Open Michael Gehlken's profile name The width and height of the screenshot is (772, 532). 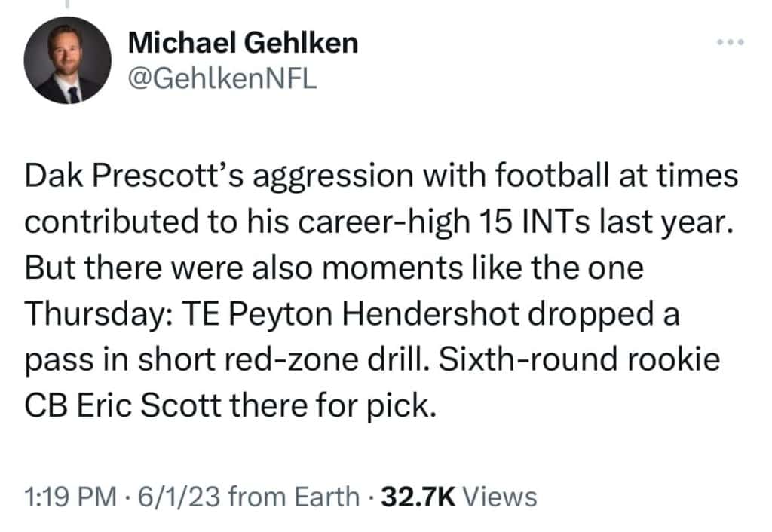pos(244,43)
